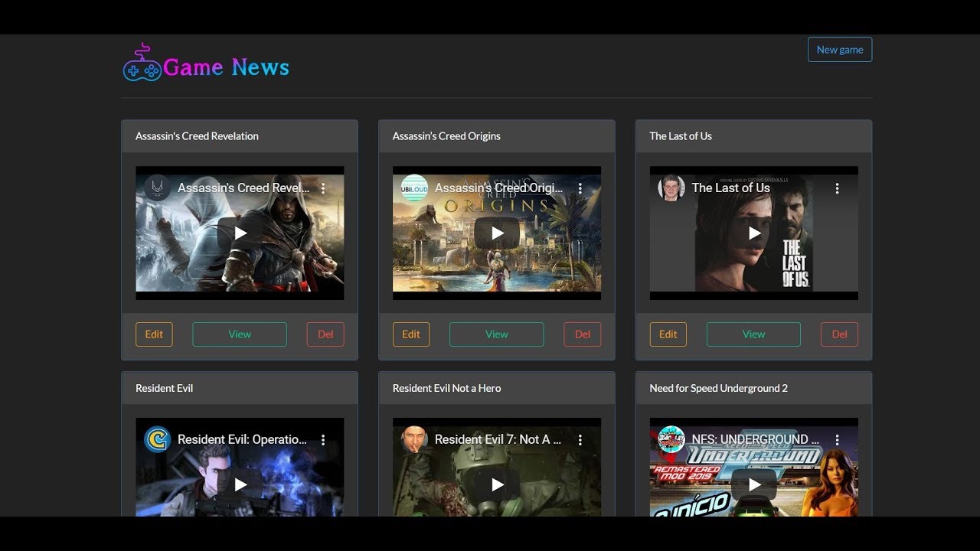Screen dimensions: 980x551
Task: Open 'Assassin's Creed Origi...' video title link
Action: pos(498,187)
